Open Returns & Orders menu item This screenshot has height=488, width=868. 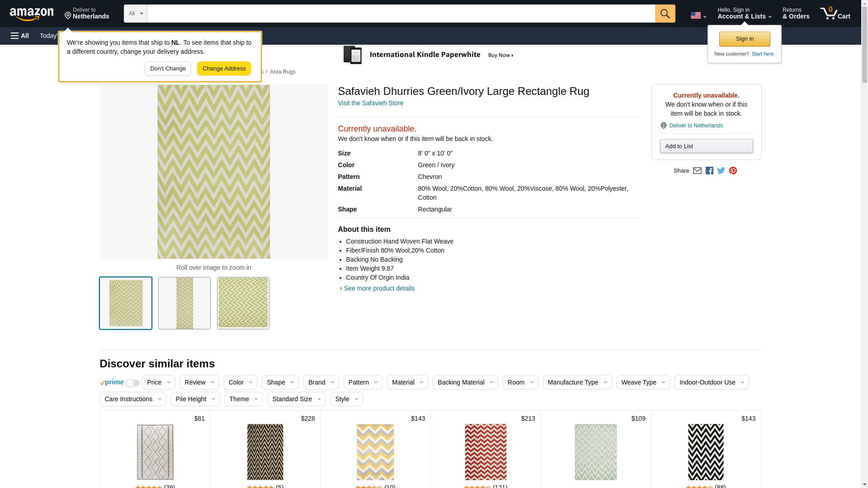tap(796, 14)
